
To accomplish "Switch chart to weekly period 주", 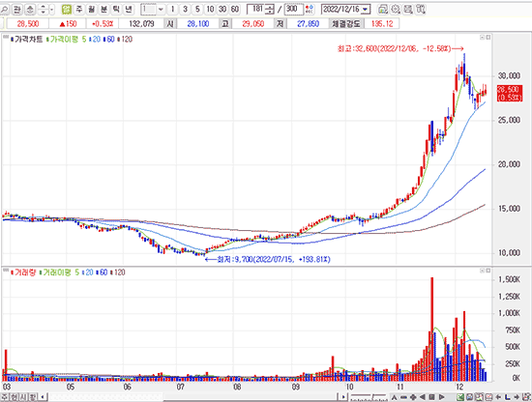I will pos(78,9).
